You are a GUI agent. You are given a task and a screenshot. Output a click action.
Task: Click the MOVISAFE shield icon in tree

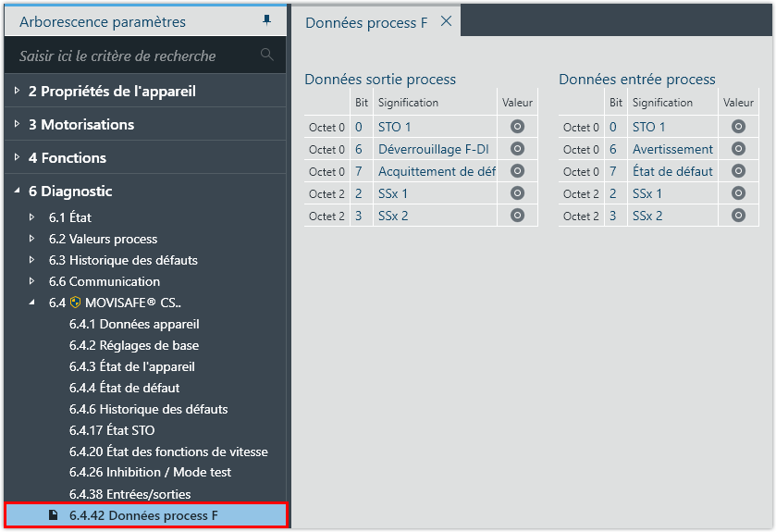tap(75, 303)
